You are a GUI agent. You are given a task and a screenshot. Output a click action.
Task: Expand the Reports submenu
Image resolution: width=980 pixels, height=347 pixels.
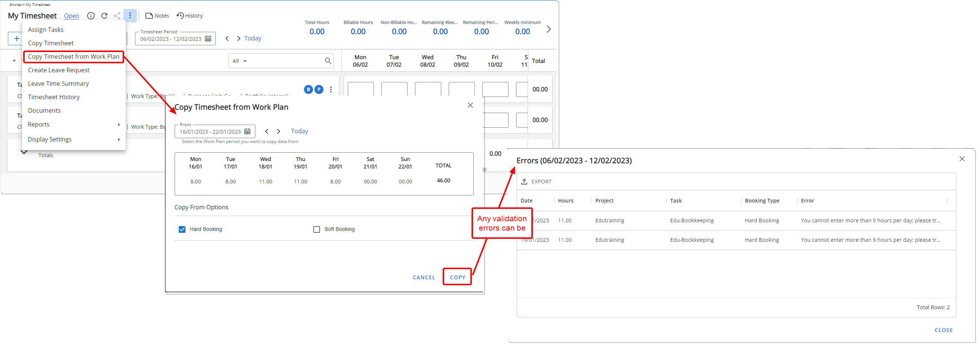pyautogui.click(x=74, y=125)
